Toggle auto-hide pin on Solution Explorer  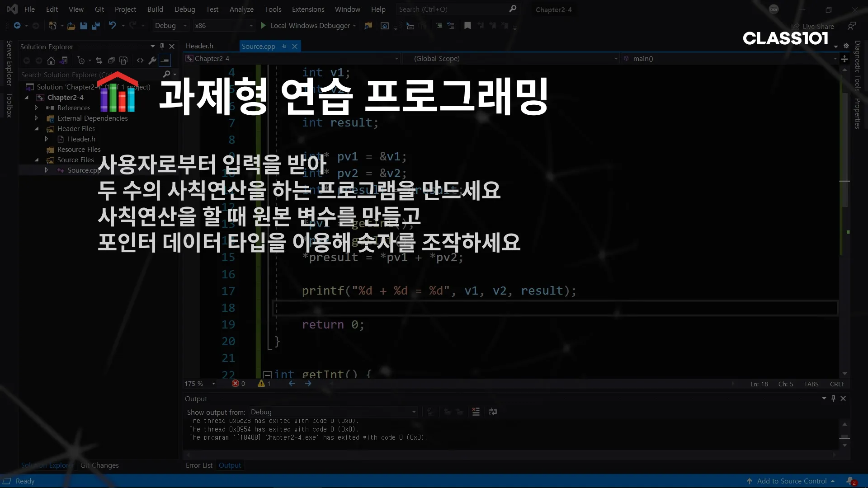[x=162, y=47]
